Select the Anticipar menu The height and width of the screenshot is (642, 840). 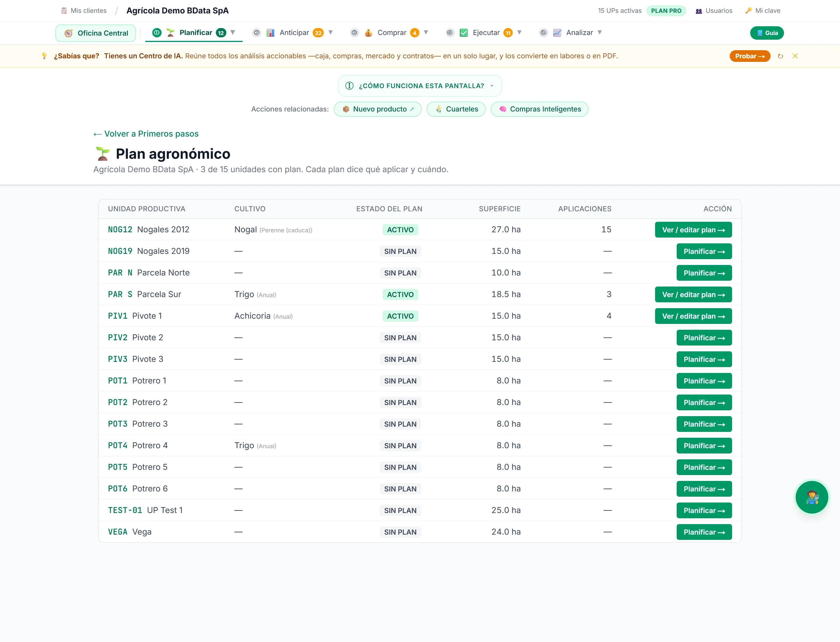(293, 33)
